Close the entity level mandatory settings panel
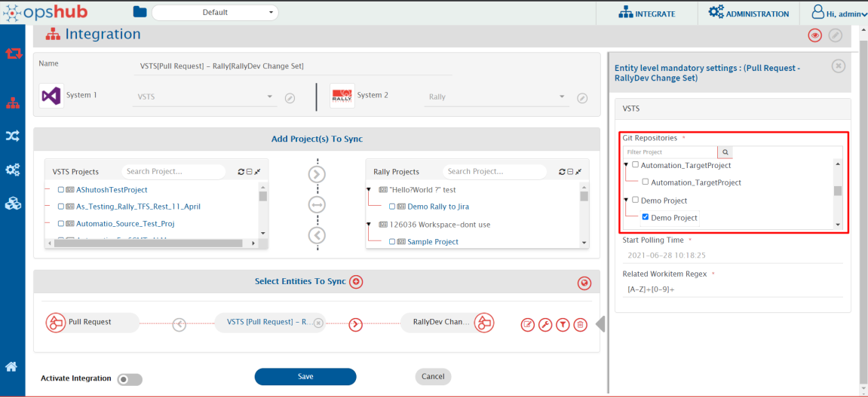This screenshot has height=398, width=868. click(838, 66)
